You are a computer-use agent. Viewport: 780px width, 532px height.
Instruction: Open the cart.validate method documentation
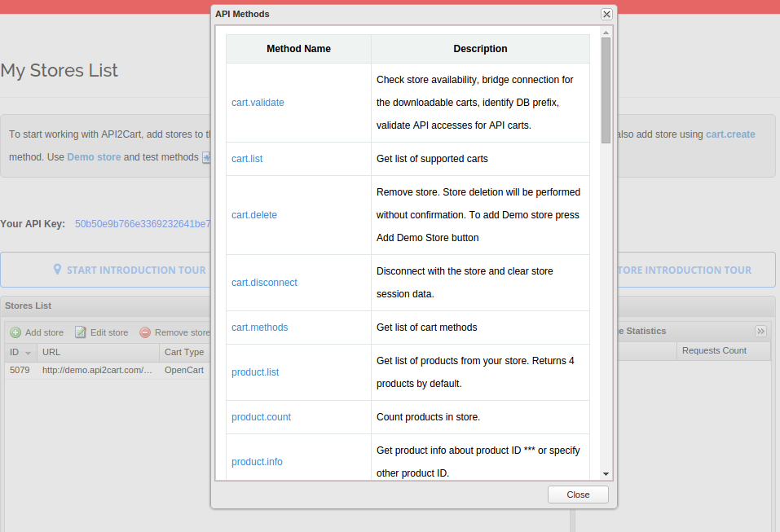258,102
